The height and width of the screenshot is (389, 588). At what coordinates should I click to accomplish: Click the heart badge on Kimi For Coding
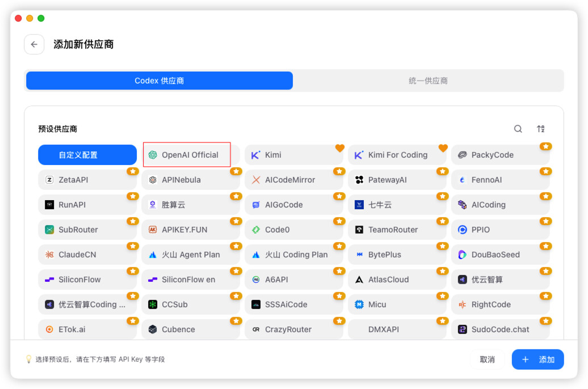pyautogui.click(x=443, y=148)
